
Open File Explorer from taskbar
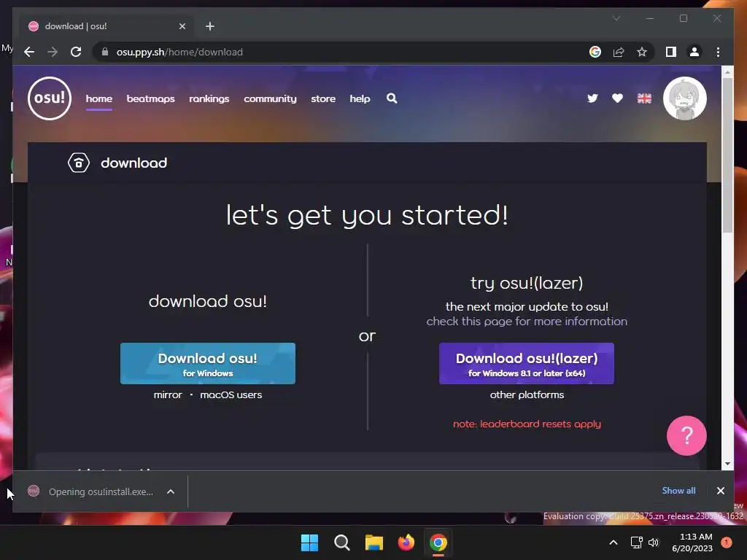click(374, 542)
